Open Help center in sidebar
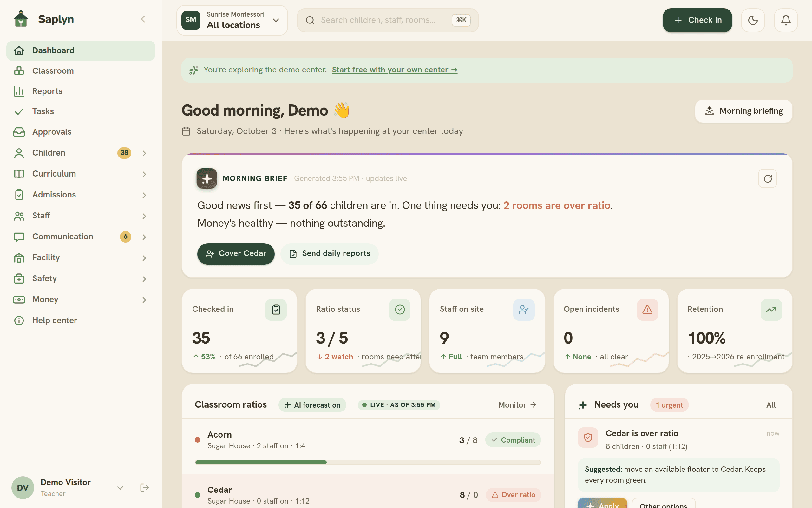Screen dimensions: 812x508 click(x=81, y=320)
